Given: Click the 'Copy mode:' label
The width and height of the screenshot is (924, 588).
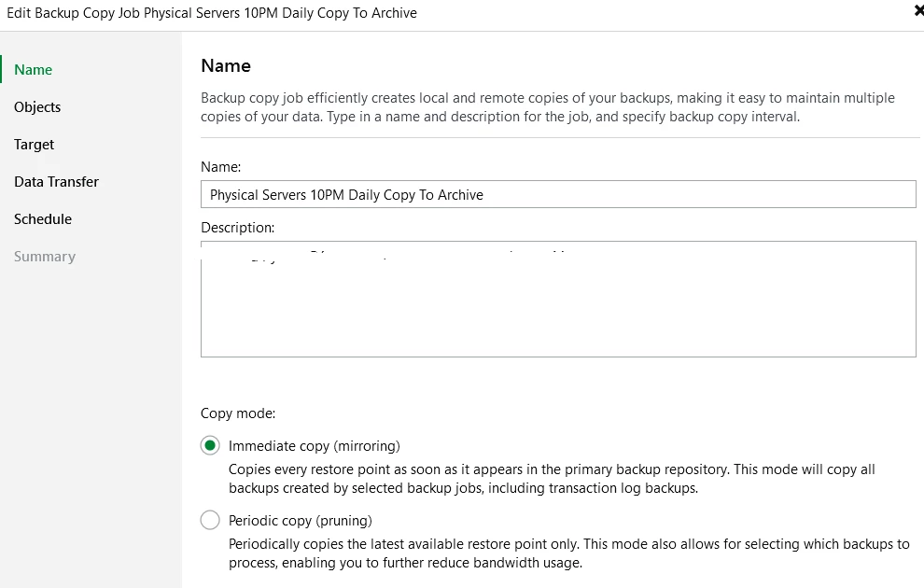Looking at the screenshot, I should 238,413.
